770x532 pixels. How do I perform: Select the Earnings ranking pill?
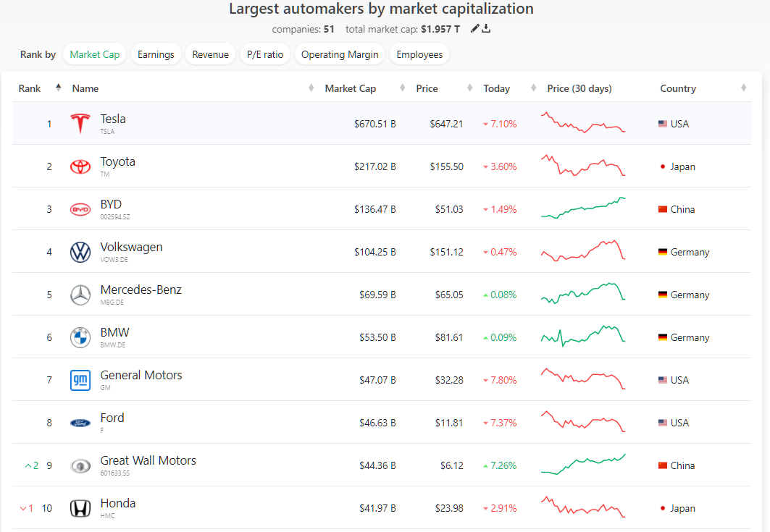[x=156, y=54]
